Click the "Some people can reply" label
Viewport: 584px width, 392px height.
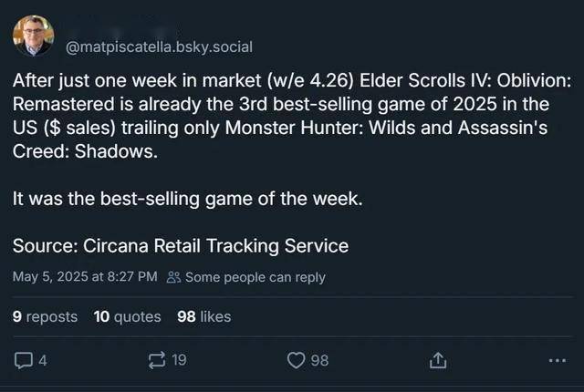[x=255, y=277]
